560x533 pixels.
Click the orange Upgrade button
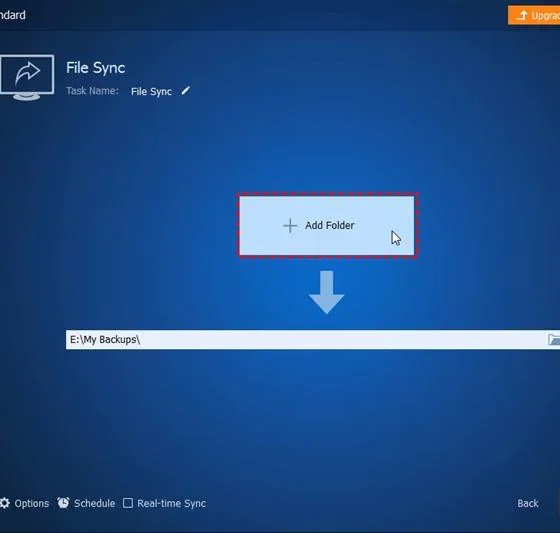click(x=534, y=15)
